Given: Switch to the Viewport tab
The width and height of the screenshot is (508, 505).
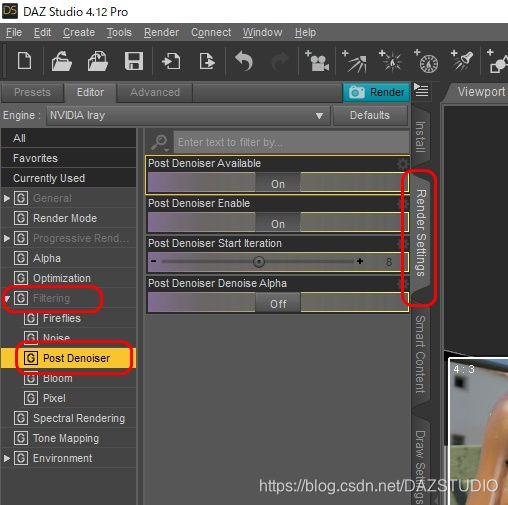Looking at the screenshot, I should 480,92.
